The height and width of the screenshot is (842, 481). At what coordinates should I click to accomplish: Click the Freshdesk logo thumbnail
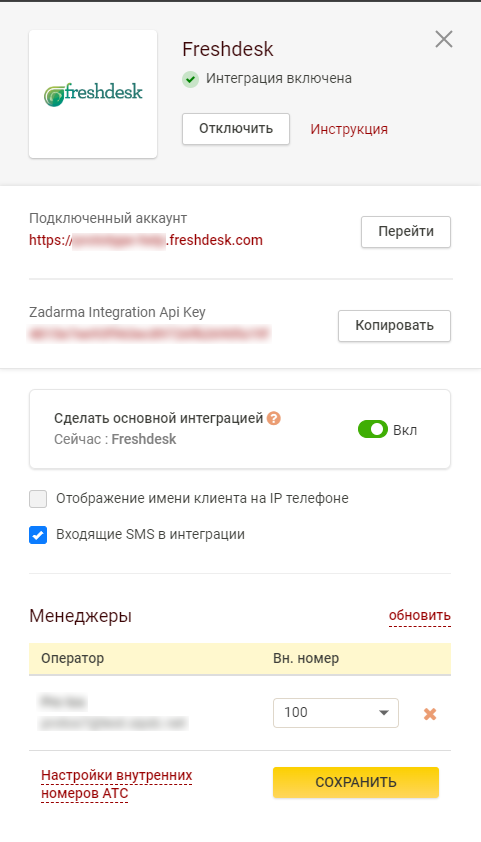pyautogui.click(x=93, y=94)
